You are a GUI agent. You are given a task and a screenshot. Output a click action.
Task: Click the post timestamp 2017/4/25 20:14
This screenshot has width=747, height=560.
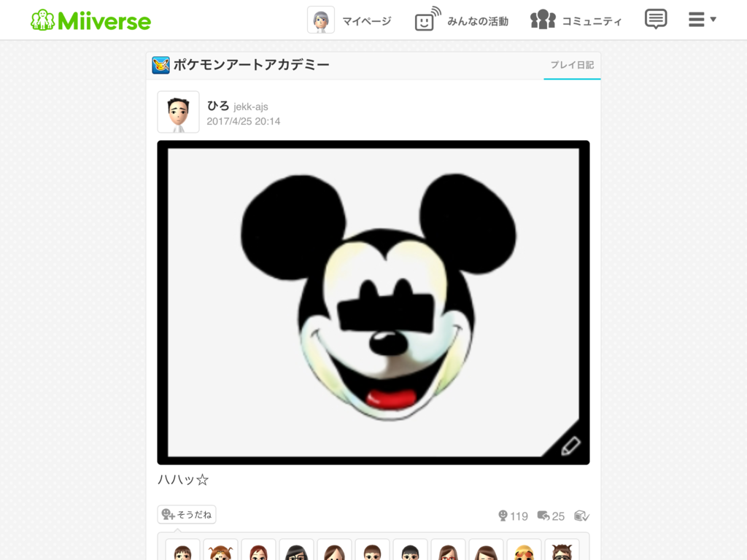(243, 122)
